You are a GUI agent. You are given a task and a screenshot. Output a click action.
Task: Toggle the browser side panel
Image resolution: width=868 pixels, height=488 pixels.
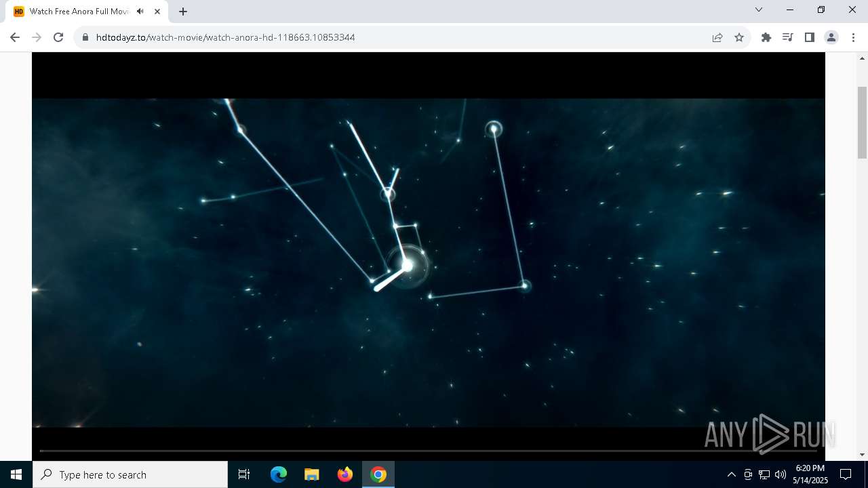click(810, 37)
